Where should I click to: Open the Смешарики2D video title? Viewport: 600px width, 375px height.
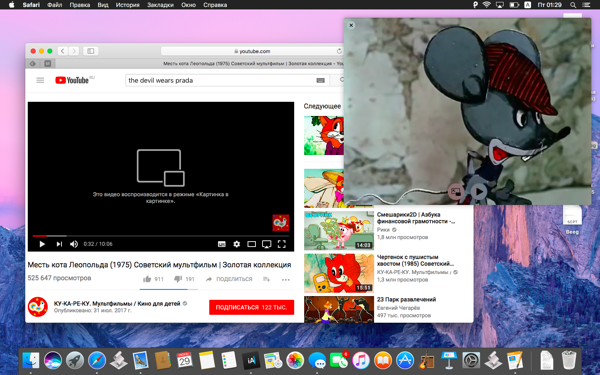(x=416, y=218)
